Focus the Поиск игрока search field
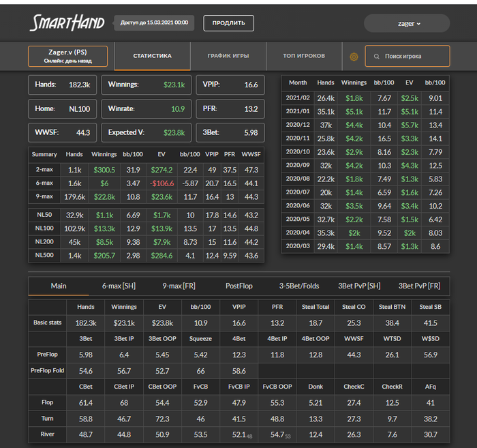The image size is (477, 448). tap(407, 56)
